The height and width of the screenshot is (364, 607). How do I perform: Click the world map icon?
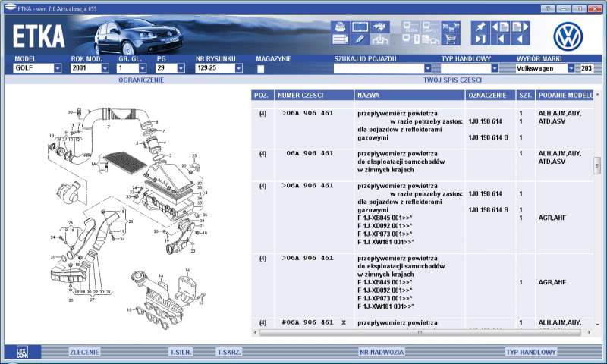tap(379, 27)
